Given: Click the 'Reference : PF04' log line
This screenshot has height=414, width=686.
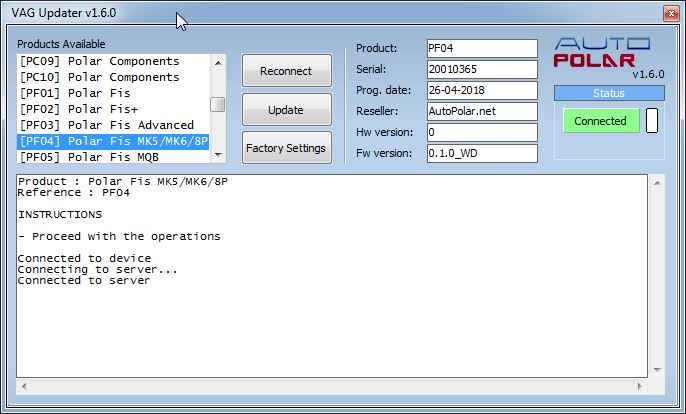Looking at the screenshot, I should pos(74,193).
